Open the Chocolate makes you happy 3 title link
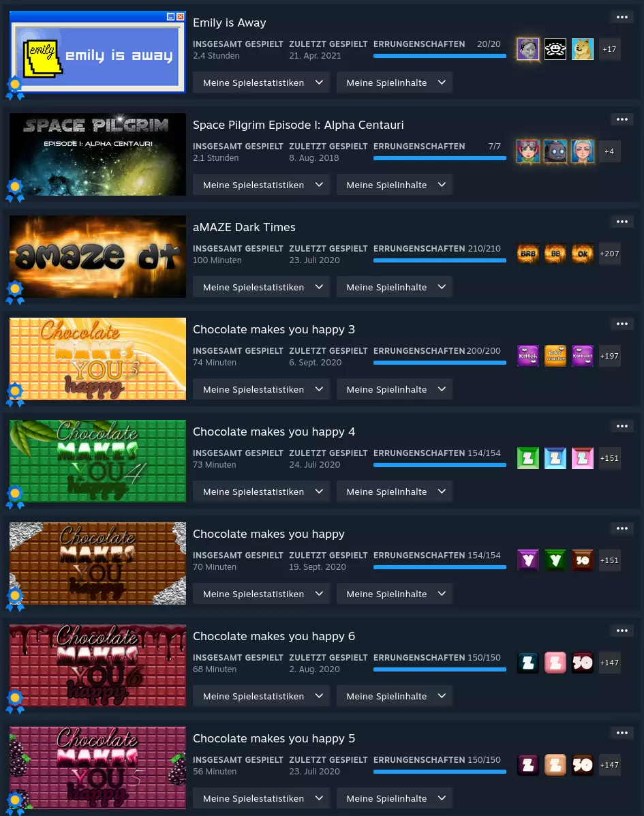Viewport: 644px width, 816px height. pyautogui.click(x=274, y=329)
